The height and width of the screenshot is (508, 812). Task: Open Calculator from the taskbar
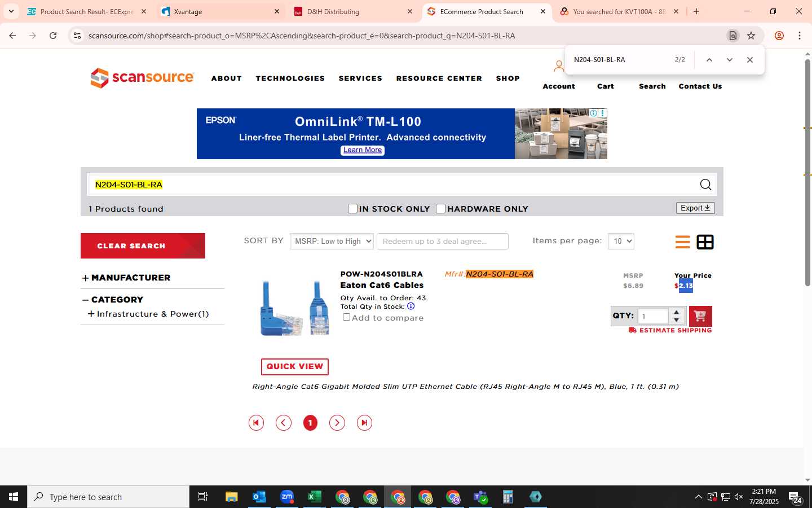tap(508, 497)
